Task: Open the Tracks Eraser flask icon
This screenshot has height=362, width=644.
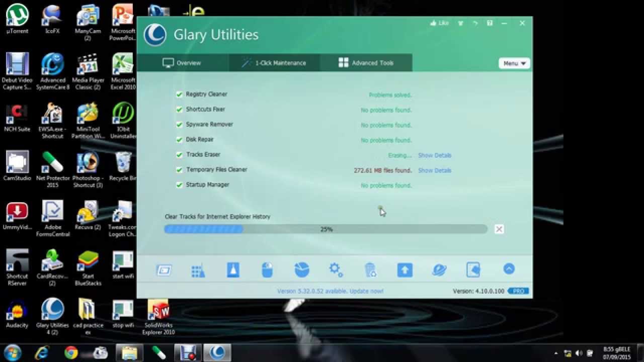Action: click(233, 270)
